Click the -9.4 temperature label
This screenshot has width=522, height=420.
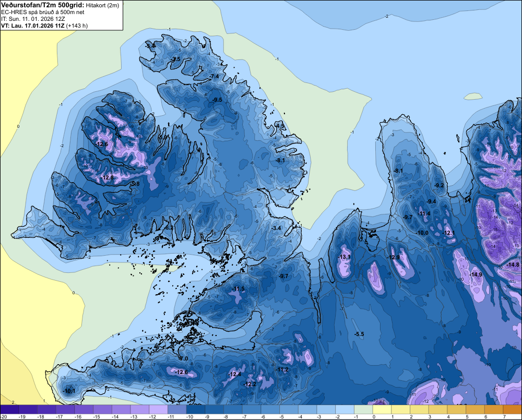click(431, 202)
